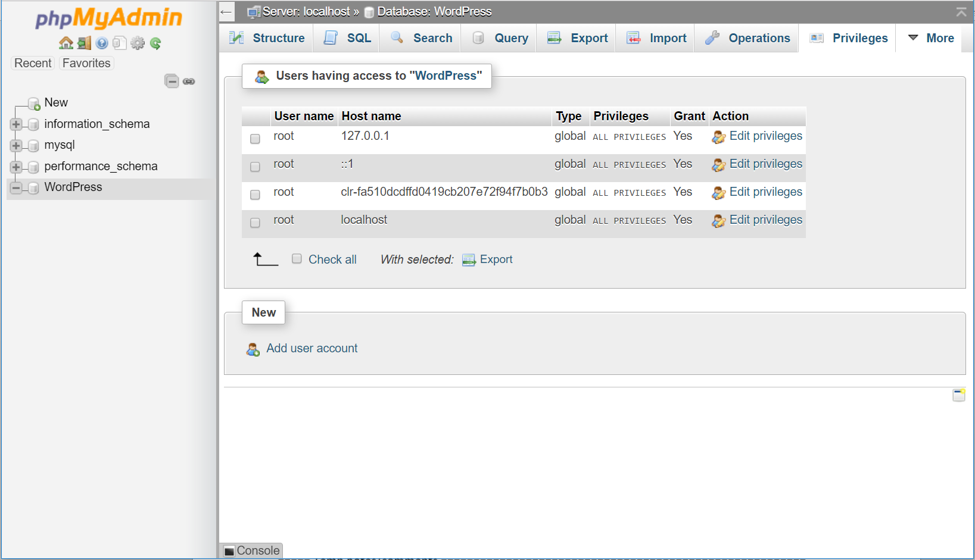Open the mysql database in the tree
This screenshot has height=560, width=975.
click(x=60, y=145)
